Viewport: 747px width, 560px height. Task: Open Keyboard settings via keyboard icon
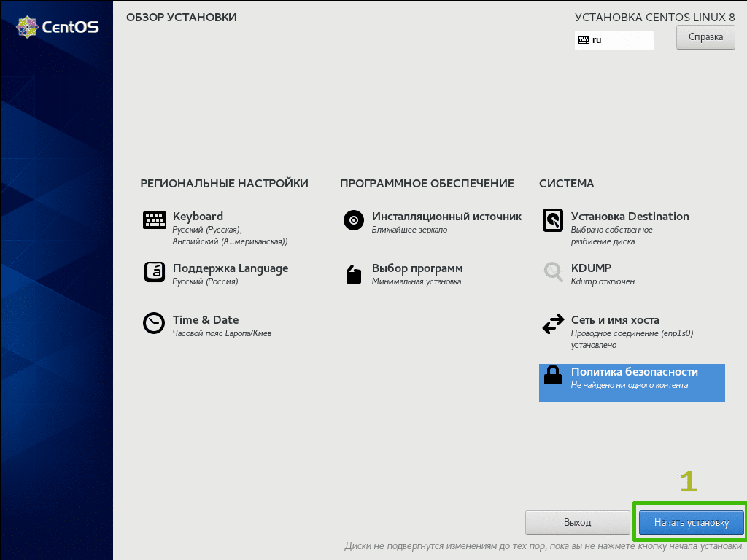[155, 220]
